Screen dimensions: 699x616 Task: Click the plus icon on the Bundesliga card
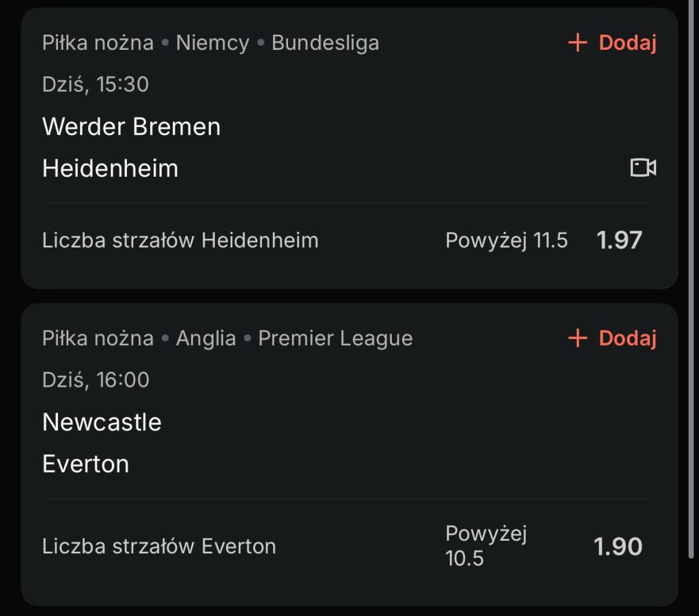tap(577, 43)
